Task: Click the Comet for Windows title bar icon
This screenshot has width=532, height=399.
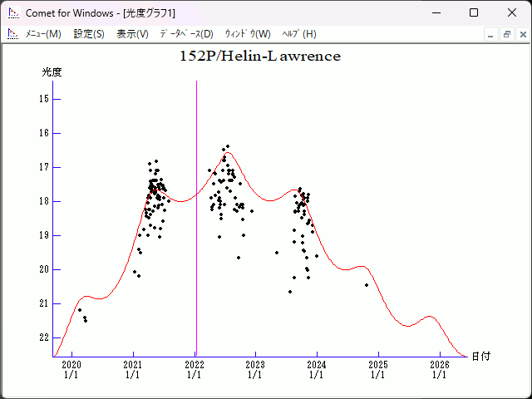Action: tap(13, 12)
